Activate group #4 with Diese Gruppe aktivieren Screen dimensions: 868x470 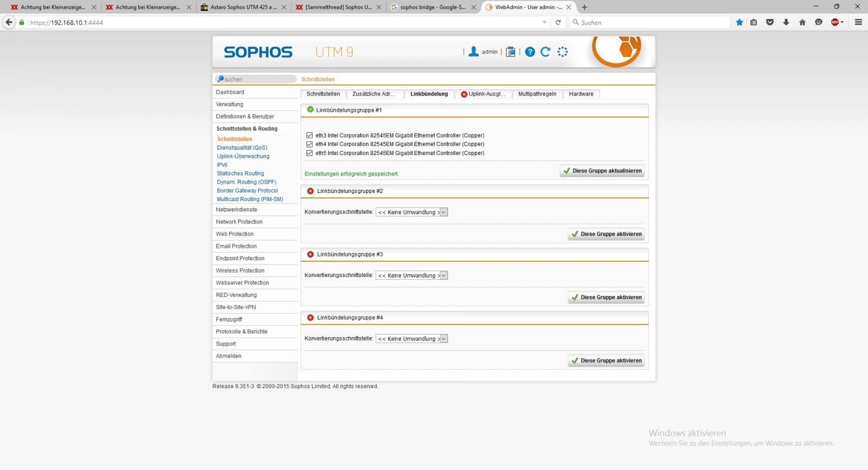[606, 360]
